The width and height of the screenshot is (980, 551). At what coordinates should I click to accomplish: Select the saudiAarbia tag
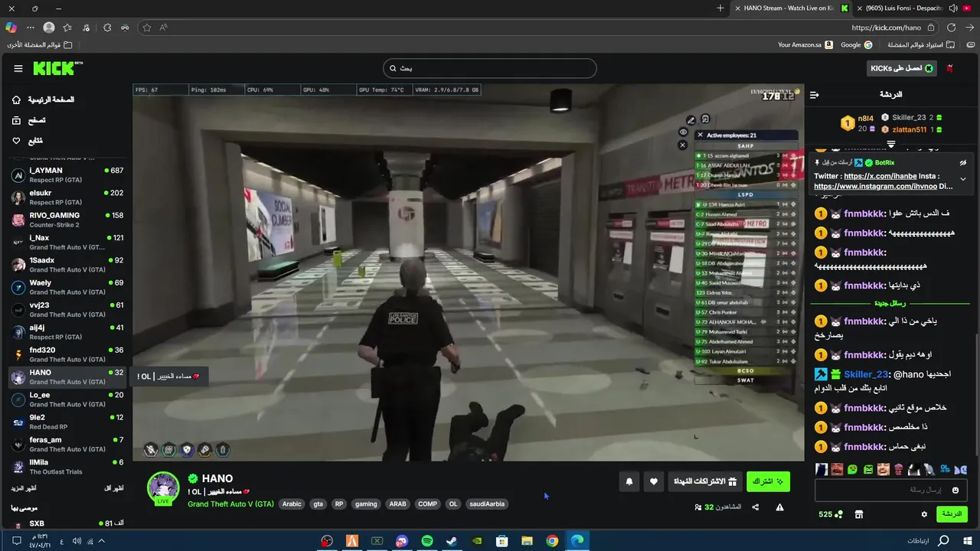487,504
